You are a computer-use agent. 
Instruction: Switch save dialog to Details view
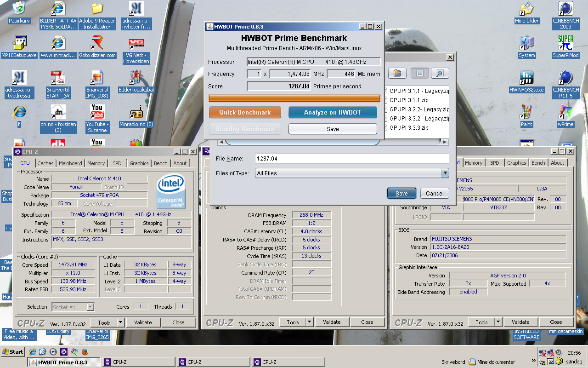(440, 73)
